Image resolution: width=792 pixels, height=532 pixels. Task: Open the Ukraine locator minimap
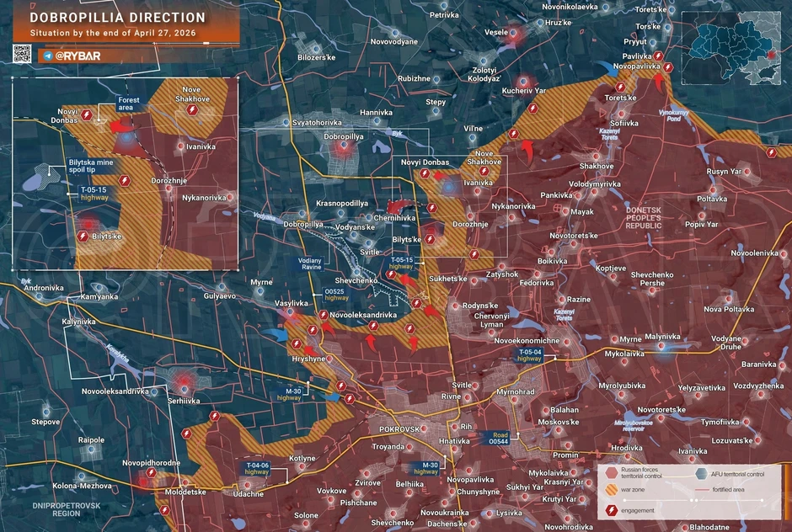pyautogui.click(x=730, y=47)
